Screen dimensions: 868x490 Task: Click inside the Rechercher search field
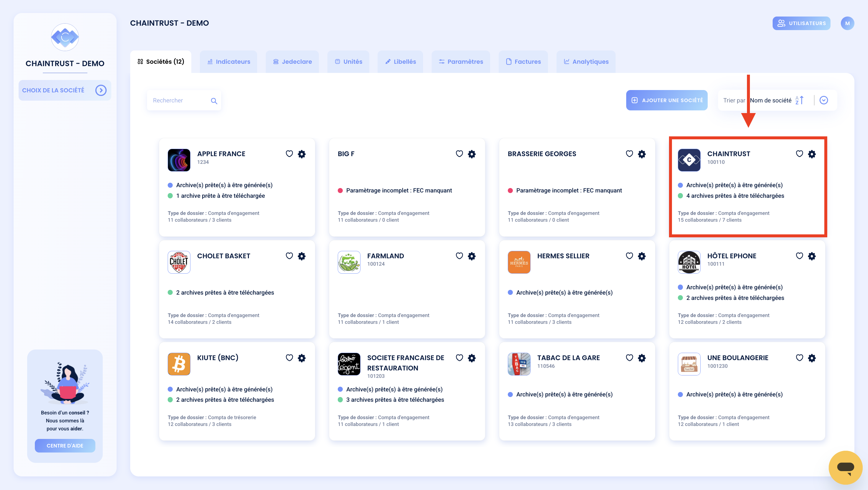184,100
